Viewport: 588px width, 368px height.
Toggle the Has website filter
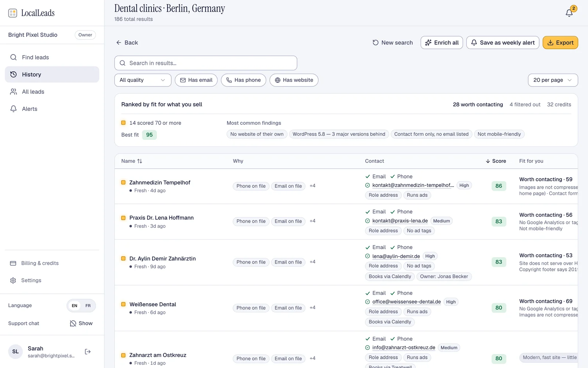click(294, 80)
